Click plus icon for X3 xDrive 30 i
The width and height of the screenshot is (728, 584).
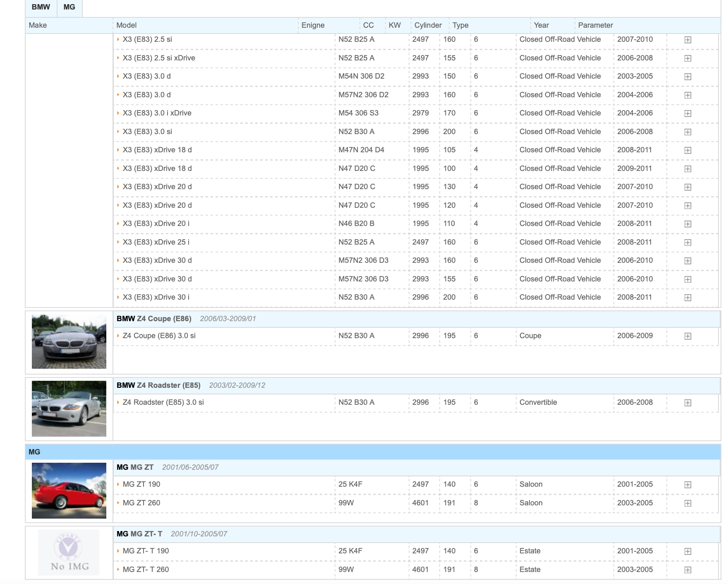687,298
